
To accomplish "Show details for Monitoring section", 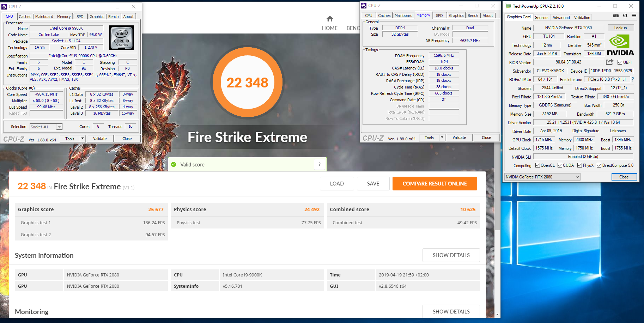I will click(451, 311).
